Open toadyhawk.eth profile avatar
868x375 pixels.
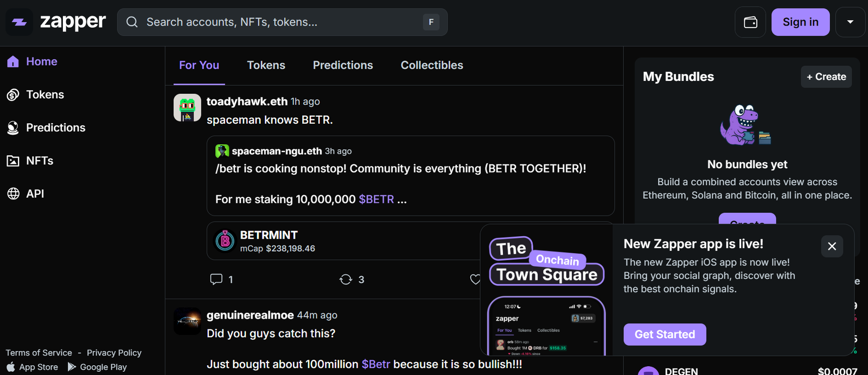(x=187, y=107)
